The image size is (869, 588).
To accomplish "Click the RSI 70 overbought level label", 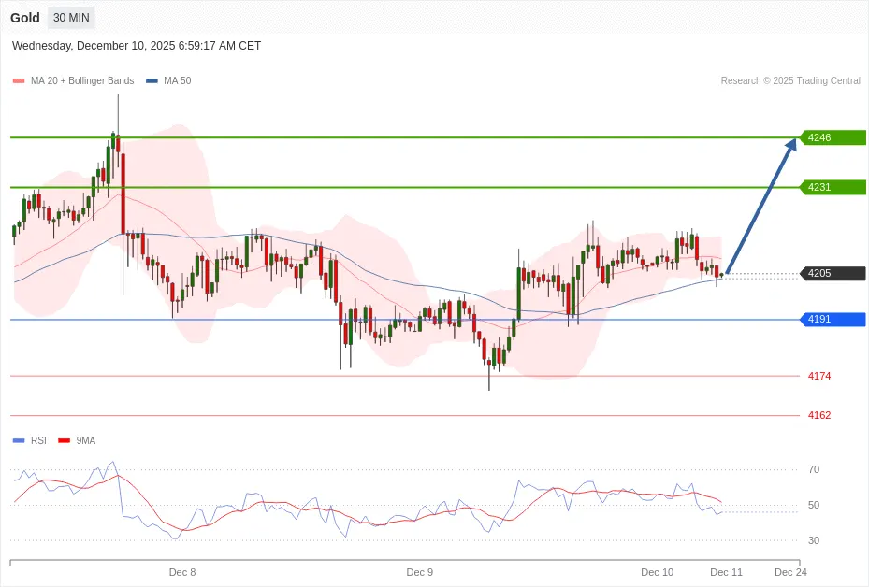I will point(814,469).
